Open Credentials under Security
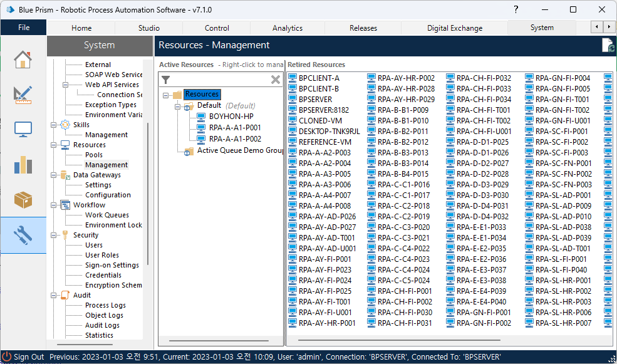This screenshot has width=617, height=364. (x=103, y=275)
